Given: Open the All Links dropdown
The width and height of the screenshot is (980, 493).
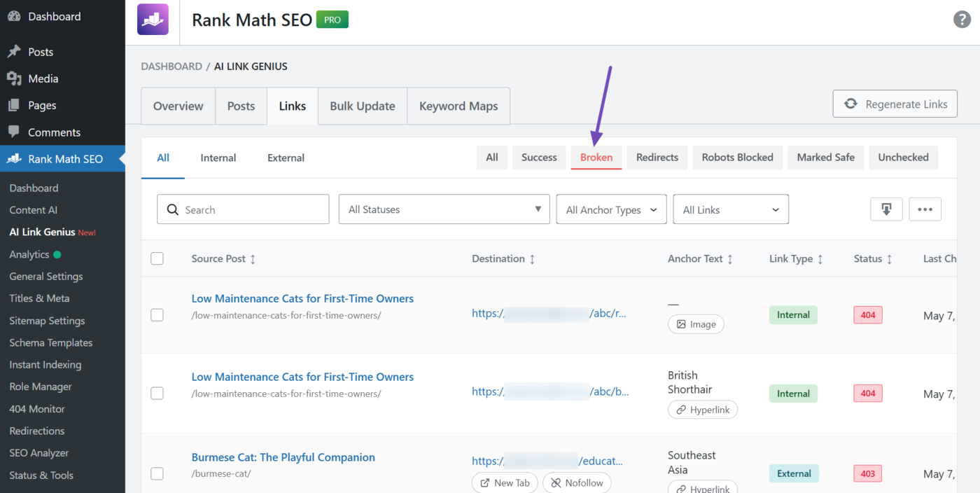Looking at the screenshot, I should tap(731, 209).
